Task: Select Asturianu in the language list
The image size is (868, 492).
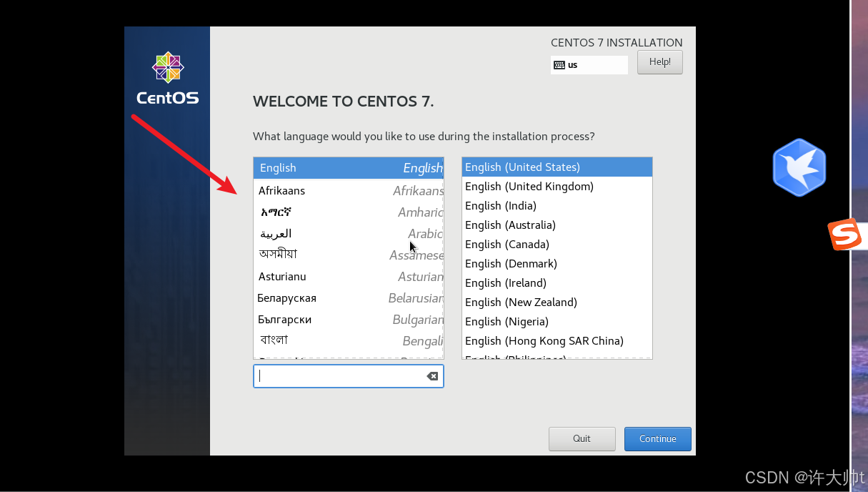Action: [x=349, y=277]
